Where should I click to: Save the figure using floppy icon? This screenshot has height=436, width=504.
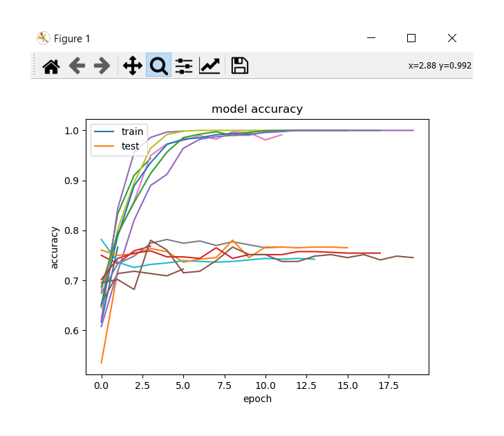[x=239, y=66]
